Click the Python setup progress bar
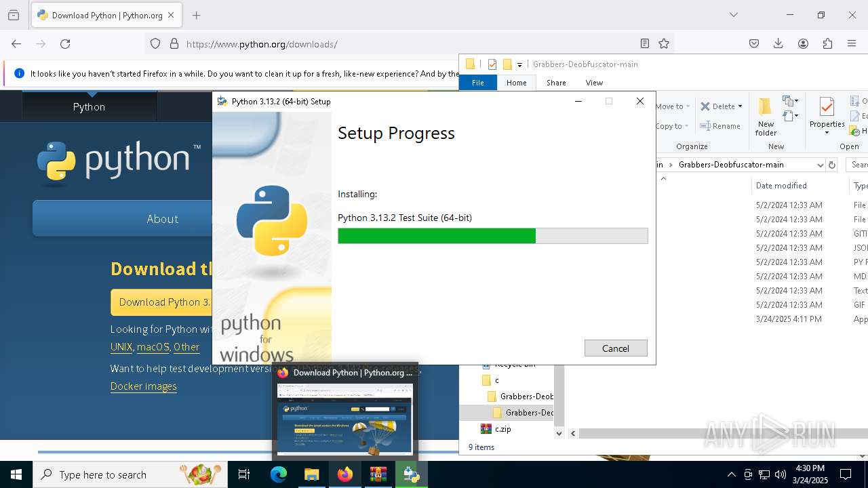The width and height of the screenshot is (868, 488). [x=493, y=236]
